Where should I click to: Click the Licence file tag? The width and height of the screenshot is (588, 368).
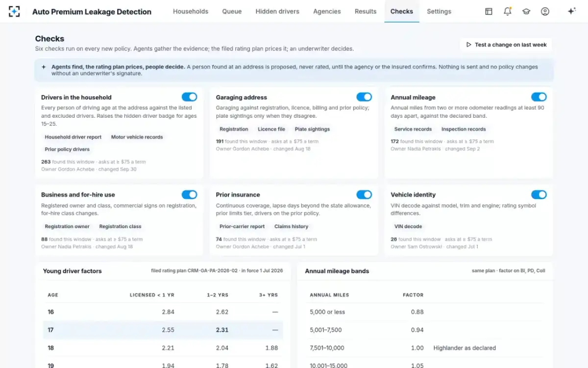click(x=271, y=130)
